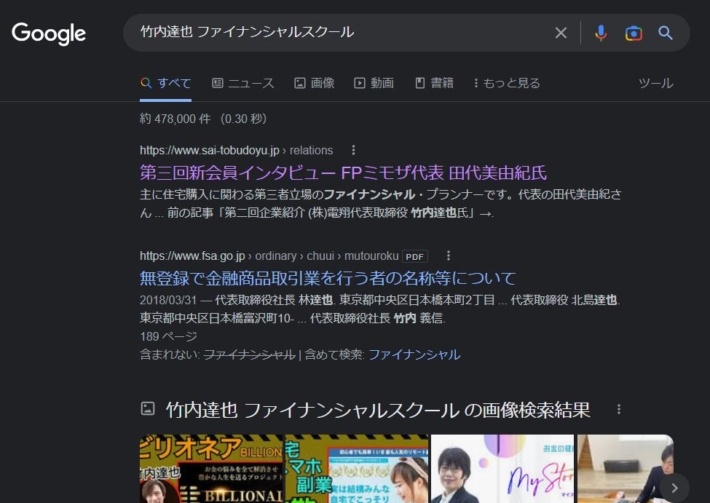
Task: Open 無登録で金融商品取引業を行う者 result link
Action: tap(327, 278)
